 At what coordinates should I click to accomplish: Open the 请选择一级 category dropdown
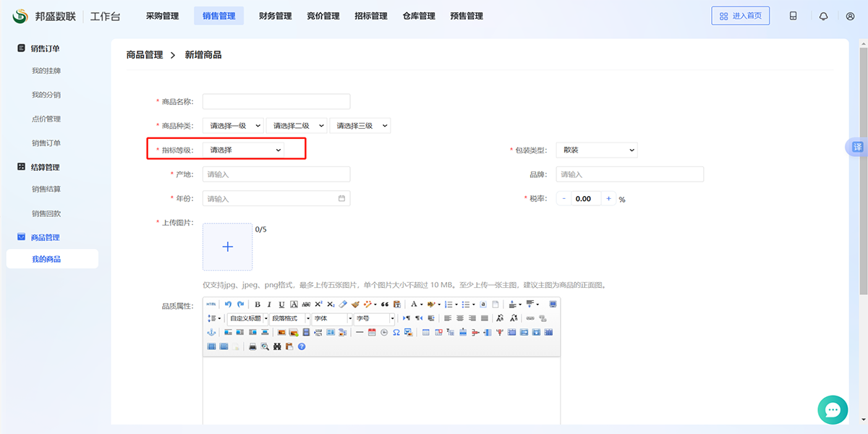coord(233,124)
